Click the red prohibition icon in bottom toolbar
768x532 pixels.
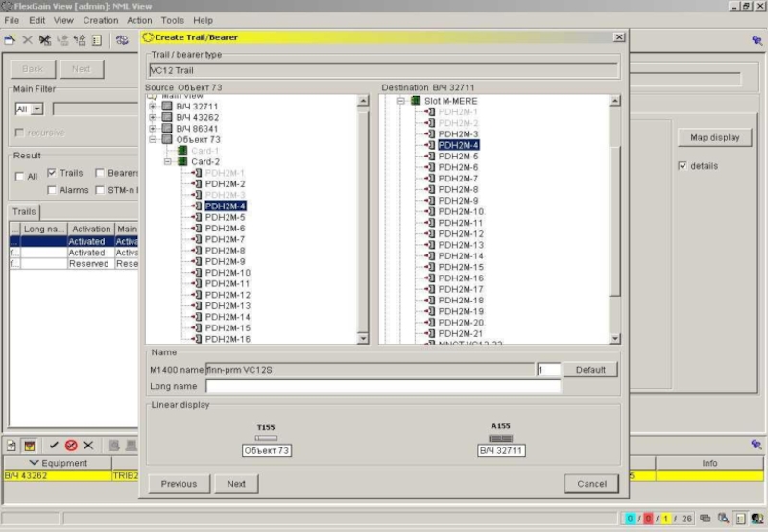pos(71,446)
